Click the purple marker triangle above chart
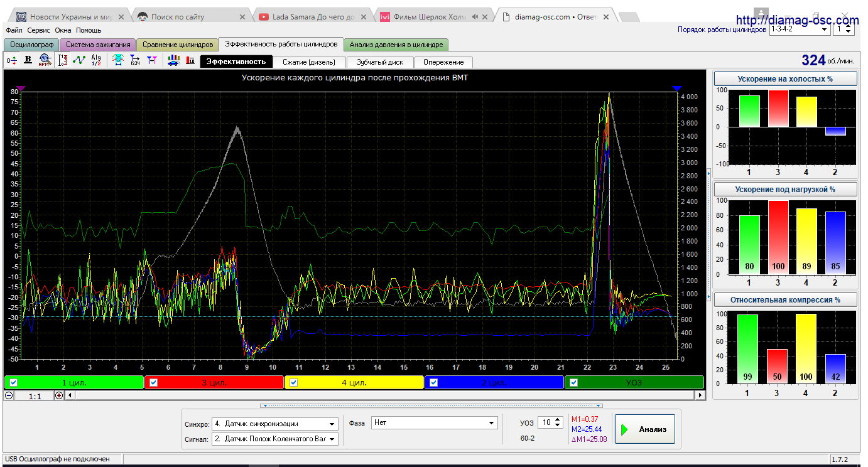The image size is (868, 467). click(21, 89)
